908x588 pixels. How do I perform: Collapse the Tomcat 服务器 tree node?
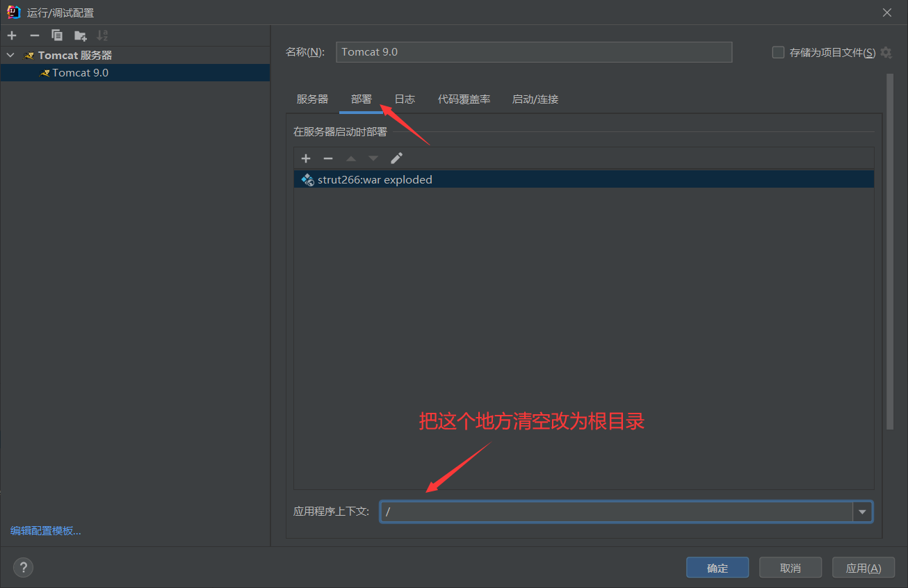point(10,55)
